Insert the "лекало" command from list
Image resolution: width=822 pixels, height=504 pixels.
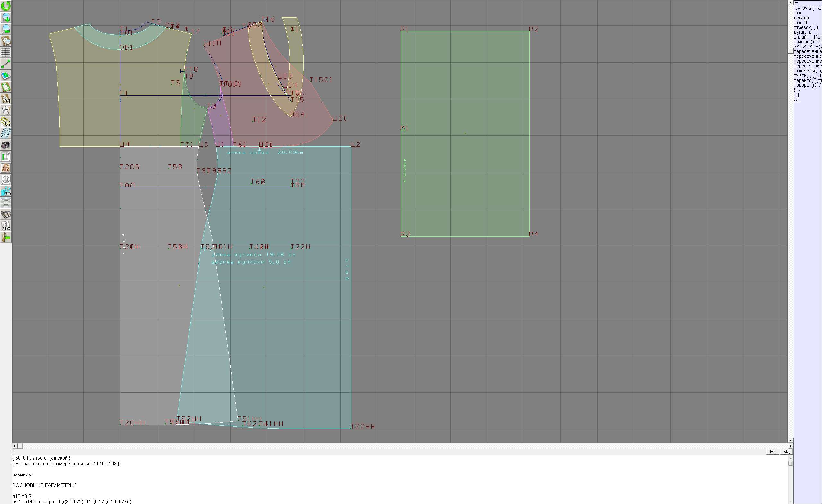[x=801, y=18]
